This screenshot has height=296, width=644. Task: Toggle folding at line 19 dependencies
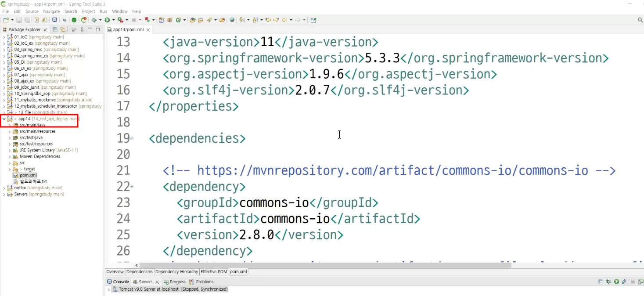click(x=132, y=138)
